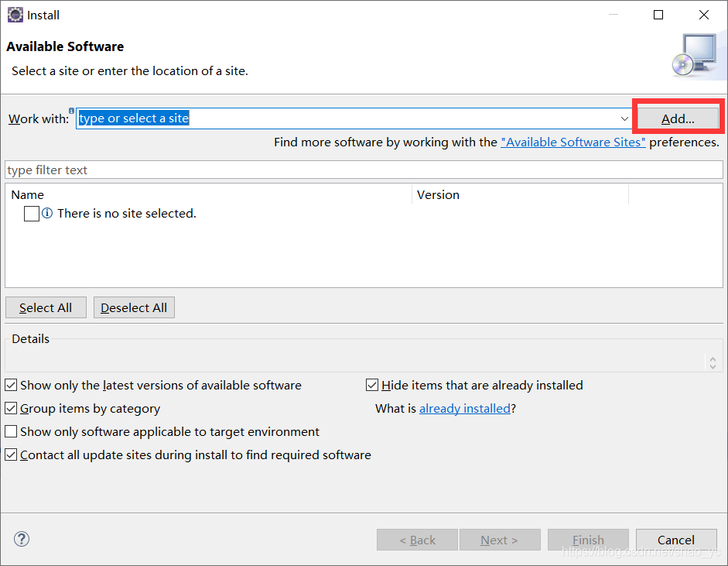
Task: Click the info icon beside 'There is no site selected'
Action: [x=49, y=213]
